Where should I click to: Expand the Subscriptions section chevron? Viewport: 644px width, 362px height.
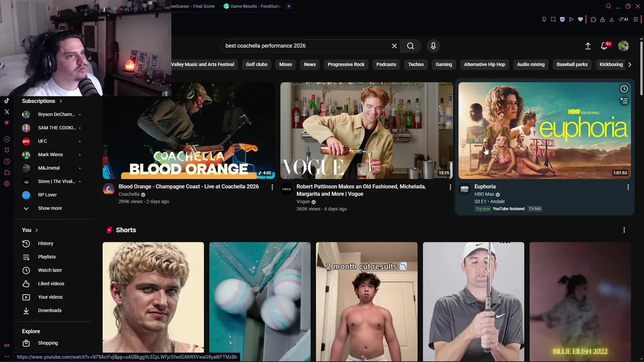[x=61, y=101]
